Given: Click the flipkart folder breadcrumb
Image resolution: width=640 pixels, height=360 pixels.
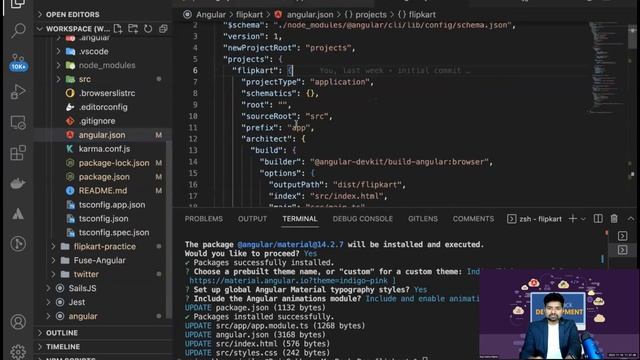Looking at the screenshot, I should (x=249, y=15).
